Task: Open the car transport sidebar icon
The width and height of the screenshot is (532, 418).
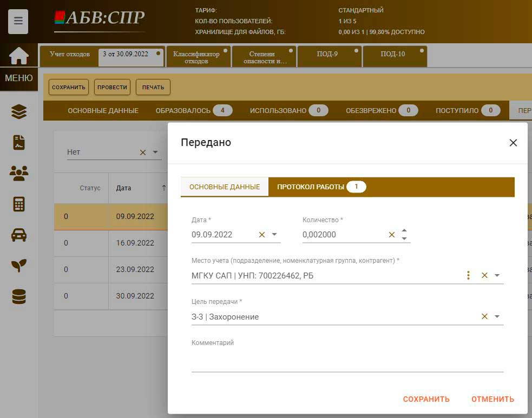Action: point(19,235)
